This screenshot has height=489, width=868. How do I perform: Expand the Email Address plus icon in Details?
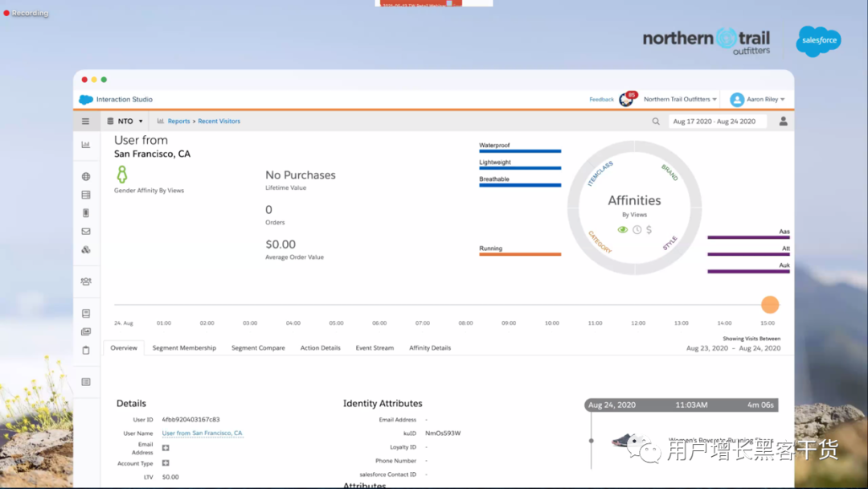tap(166, 448)
